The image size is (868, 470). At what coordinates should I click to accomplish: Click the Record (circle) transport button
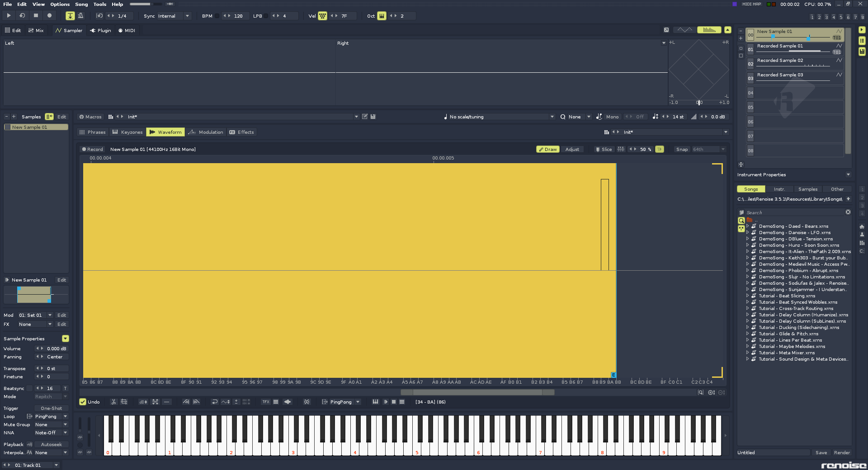coord(49,16)
